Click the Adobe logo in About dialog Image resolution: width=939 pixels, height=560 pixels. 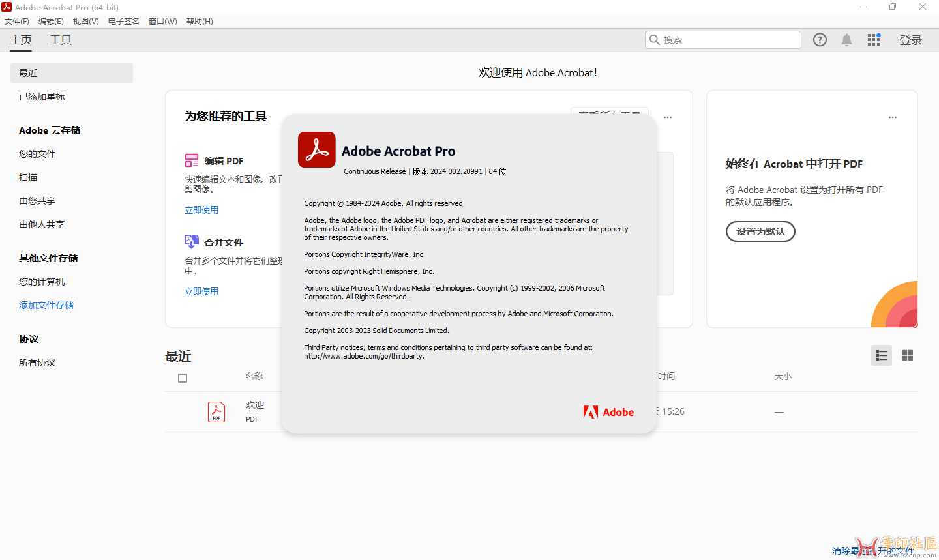click(x=608, y=412)
